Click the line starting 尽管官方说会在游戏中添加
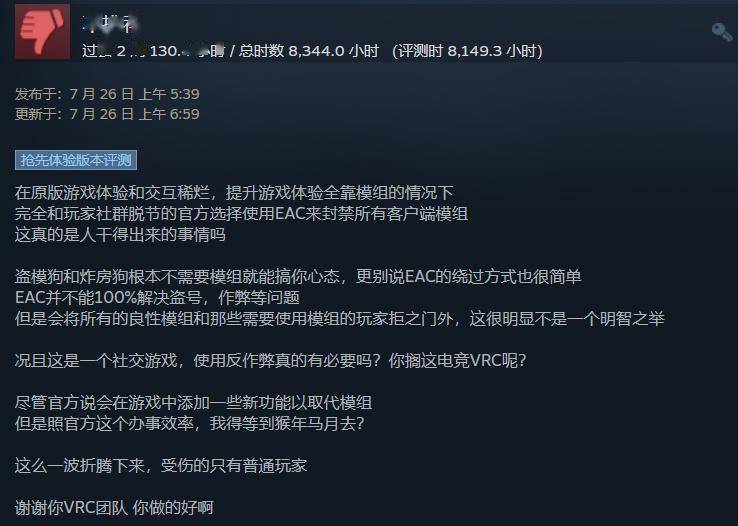This screenshot has width=738, height=526. [x=193, y=402]
